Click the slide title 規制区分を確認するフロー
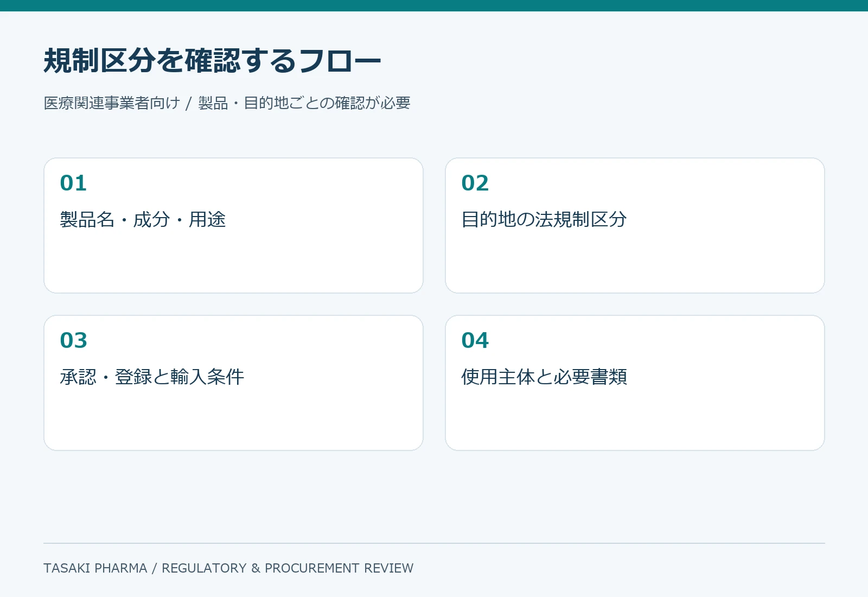The height and width of the screenshot is (597, 868). (212, 60)
